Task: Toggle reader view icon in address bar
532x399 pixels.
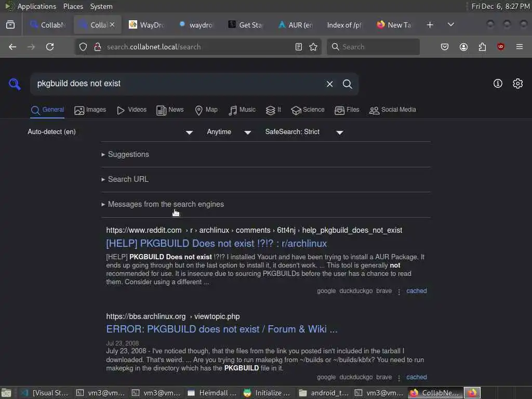Action: (299, 47)
